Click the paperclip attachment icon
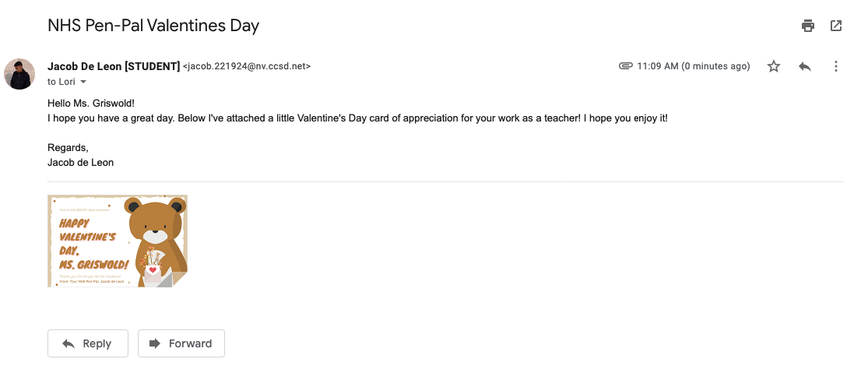This screenshot has height=373, width=868. click(625, 66)
